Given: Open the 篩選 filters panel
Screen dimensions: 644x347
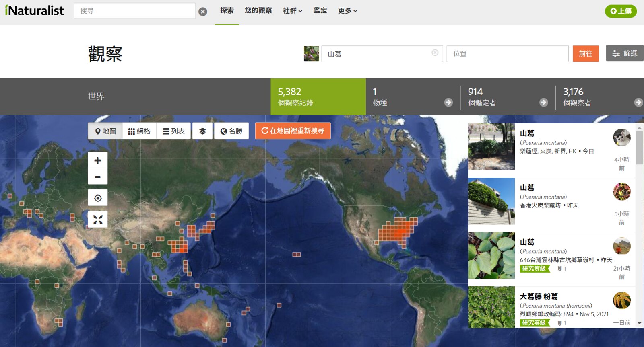Looking at the screenshot, I should 625,53.
